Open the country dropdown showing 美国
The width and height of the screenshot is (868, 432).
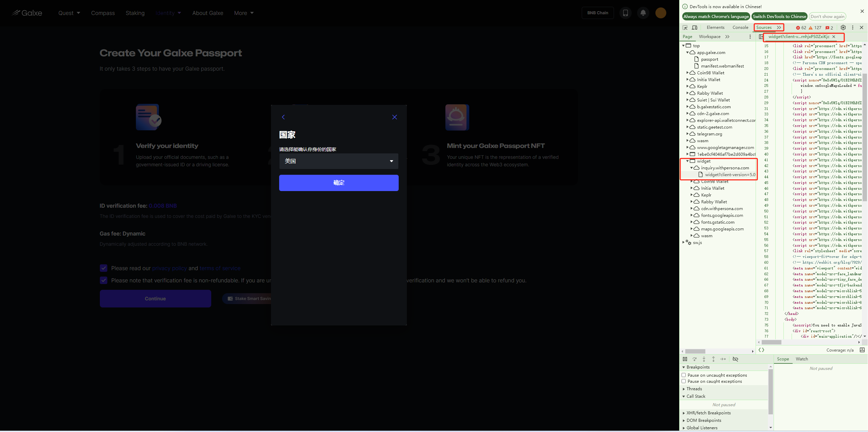click(339, 161)
